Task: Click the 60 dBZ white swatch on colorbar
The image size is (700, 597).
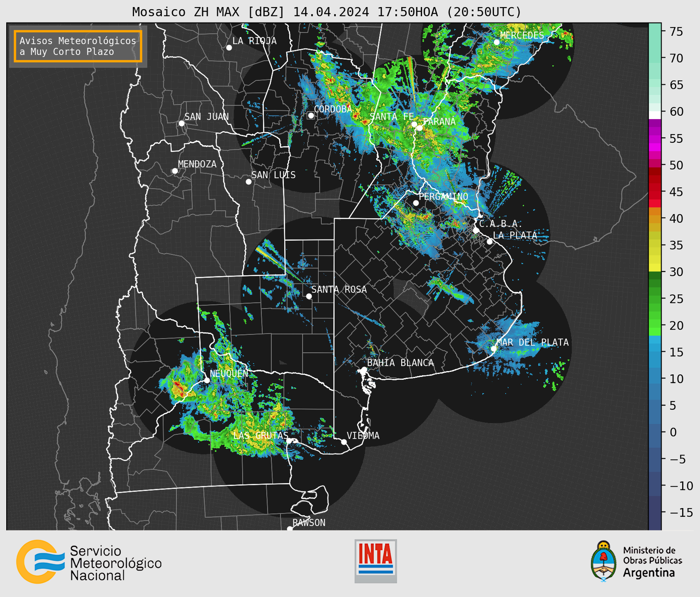Action: coord(655,115)
